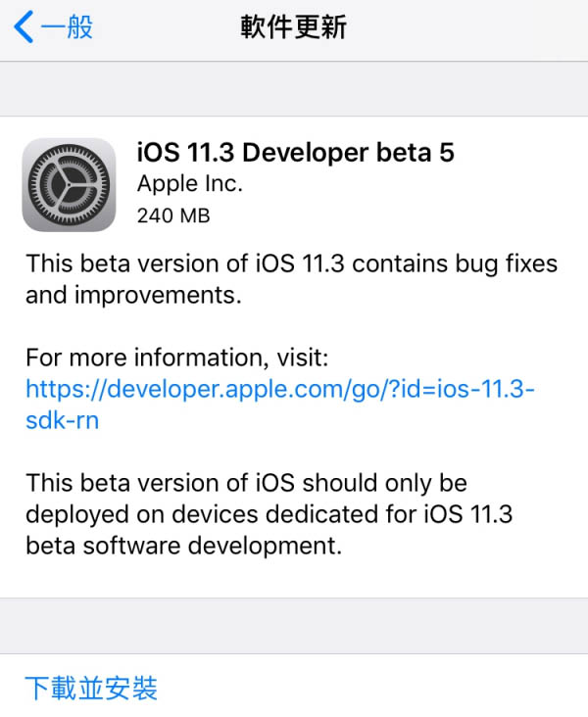Image resolution: width=588 pixels, height=717 pixels.
Task: Tap the line containing 'contains bug fixes'
Action: pyautogui.click(x=291, y=263)
